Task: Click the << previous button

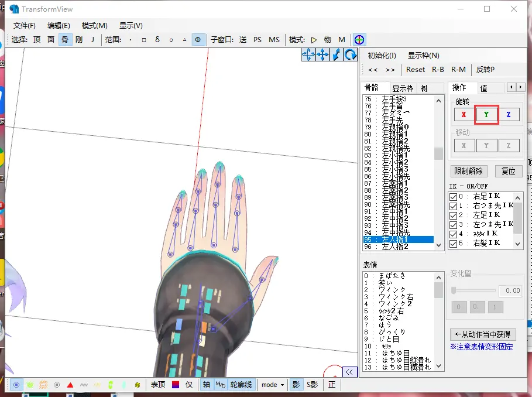Action: pos(373,70)
